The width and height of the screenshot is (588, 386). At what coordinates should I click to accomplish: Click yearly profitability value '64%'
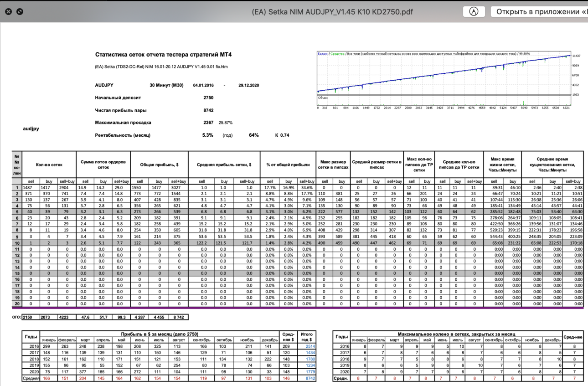click(253, 135)
